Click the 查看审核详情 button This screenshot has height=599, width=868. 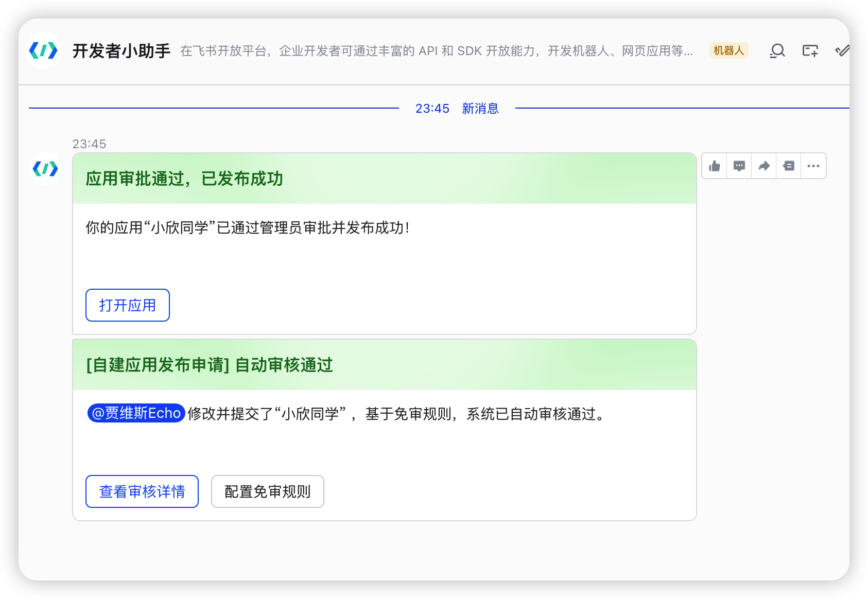[142, 491]
